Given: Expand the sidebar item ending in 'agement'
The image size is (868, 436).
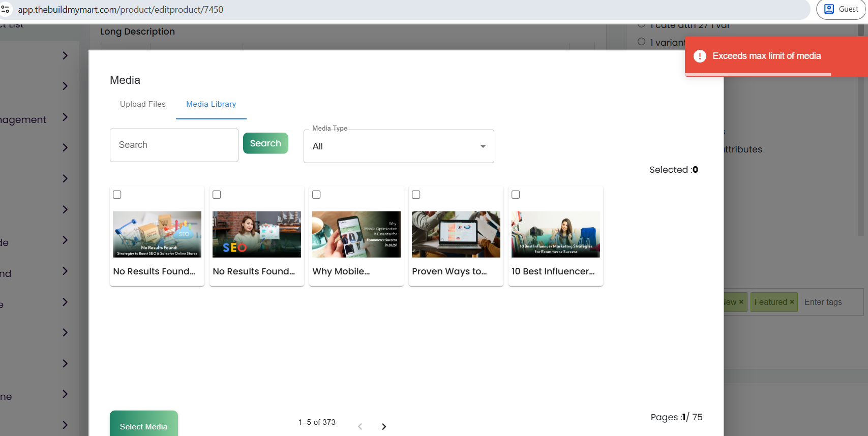Looking at the screenshot, I should click(65, 117).
